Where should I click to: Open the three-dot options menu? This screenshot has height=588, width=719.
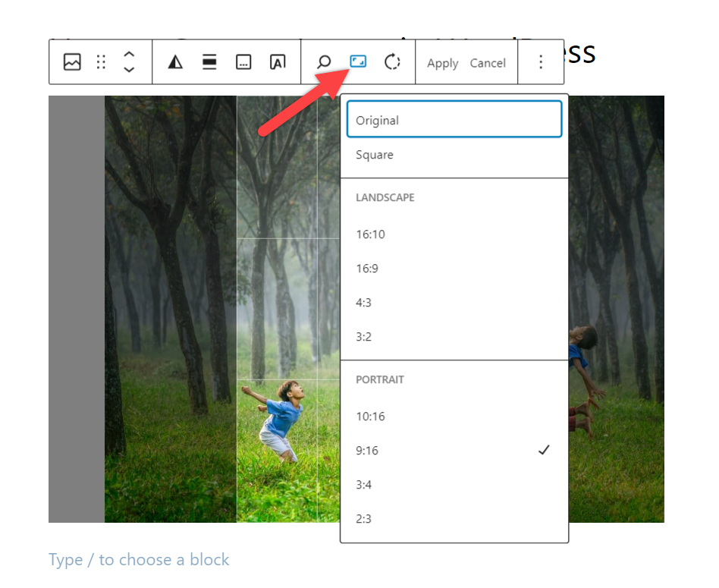coord(541,62)
